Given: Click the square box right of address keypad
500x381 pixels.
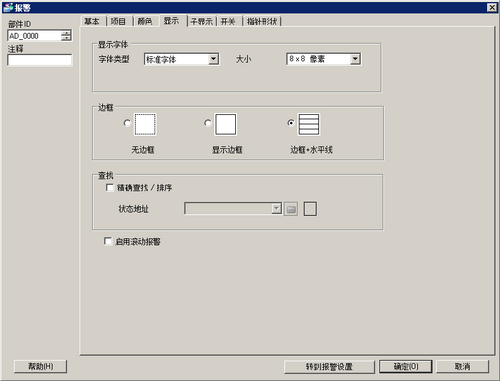Looking at the screenshot, I should pyautogui.click(x=310, y=209).
